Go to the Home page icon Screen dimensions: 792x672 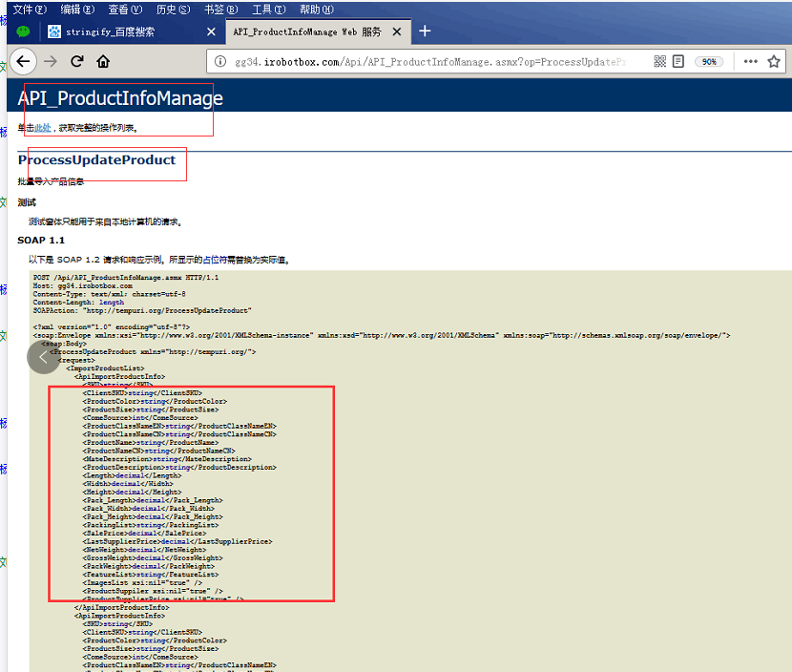coord(103,62)
